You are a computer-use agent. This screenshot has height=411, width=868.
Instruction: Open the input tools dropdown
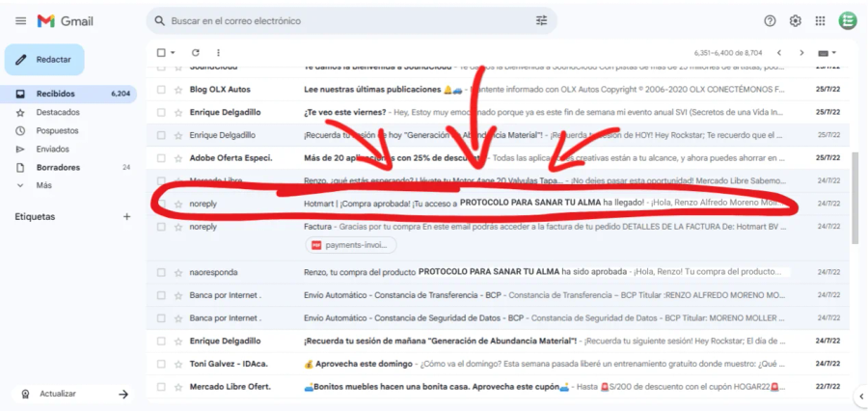827,52
